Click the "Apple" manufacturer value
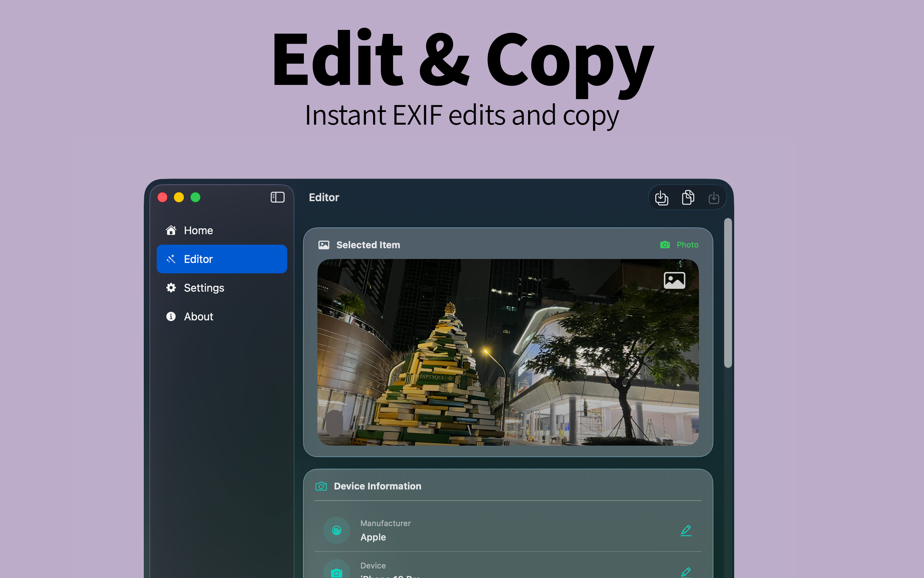This screenshot has width=924, height=578. 373,537
